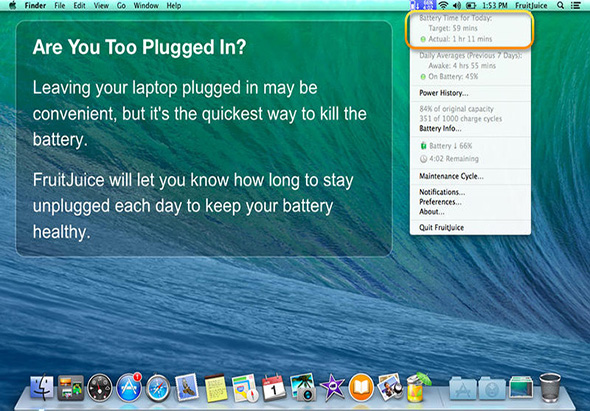Open the Finder File menu
Image resolution: width=590 pixels, height=411 pixels.
[x=59, y=6]
